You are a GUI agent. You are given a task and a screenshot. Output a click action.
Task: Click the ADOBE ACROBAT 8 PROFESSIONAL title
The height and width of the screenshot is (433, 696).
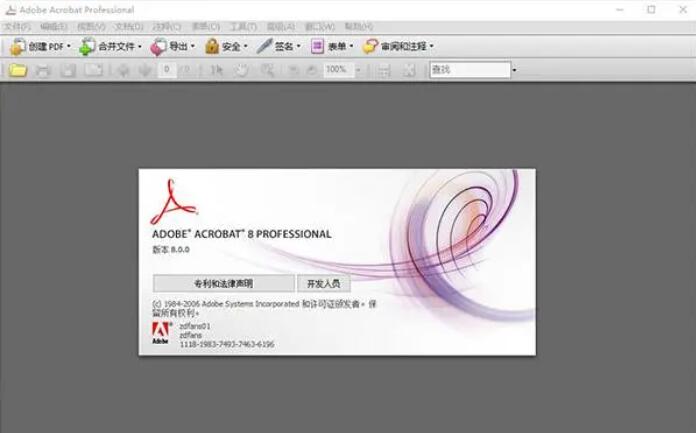click(242, 234)
